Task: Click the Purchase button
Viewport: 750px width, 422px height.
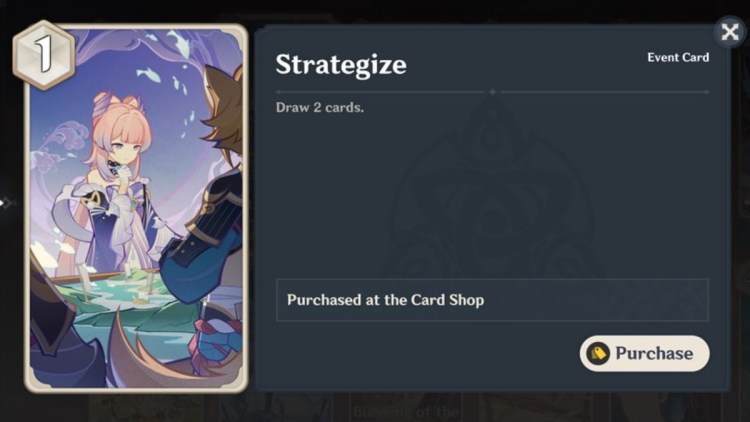Action: [644, 354]
